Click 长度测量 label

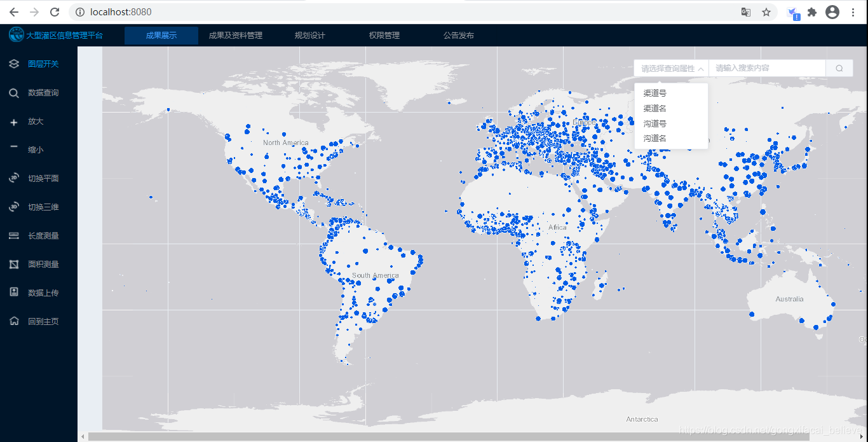(43, 236)
